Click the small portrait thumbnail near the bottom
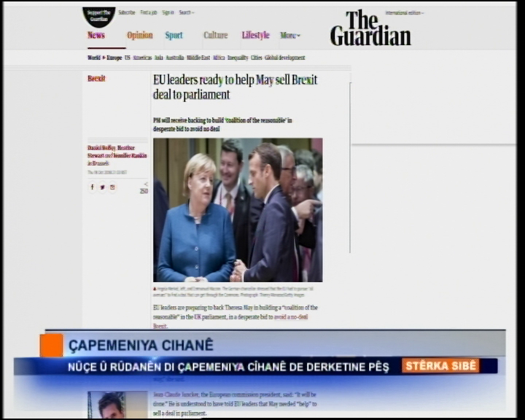The width and height of the screenshot is (525, 420). (117, 405)
